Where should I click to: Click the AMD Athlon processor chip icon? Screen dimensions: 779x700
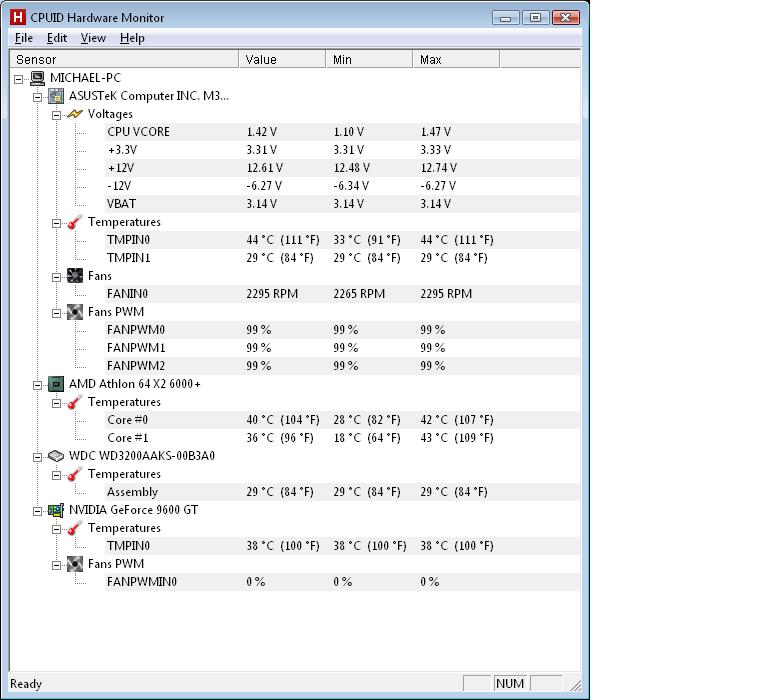56,384
